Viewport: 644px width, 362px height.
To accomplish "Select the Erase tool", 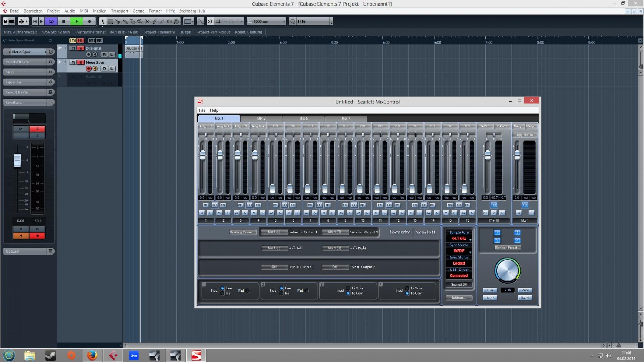I will click(x=132, y=21).
